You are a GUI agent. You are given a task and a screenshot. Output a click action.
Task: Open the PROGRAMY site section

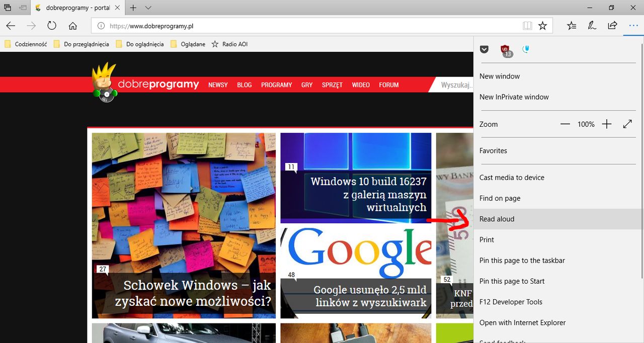(276, 85)
